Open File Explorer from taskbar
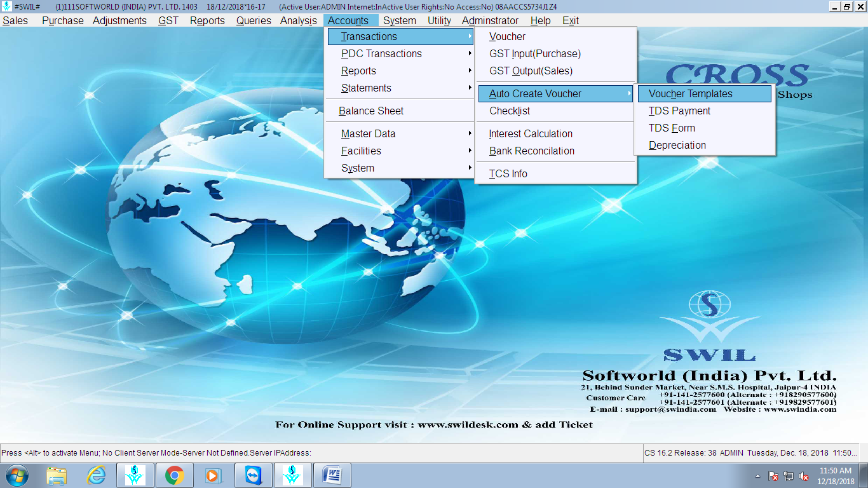 57,475
